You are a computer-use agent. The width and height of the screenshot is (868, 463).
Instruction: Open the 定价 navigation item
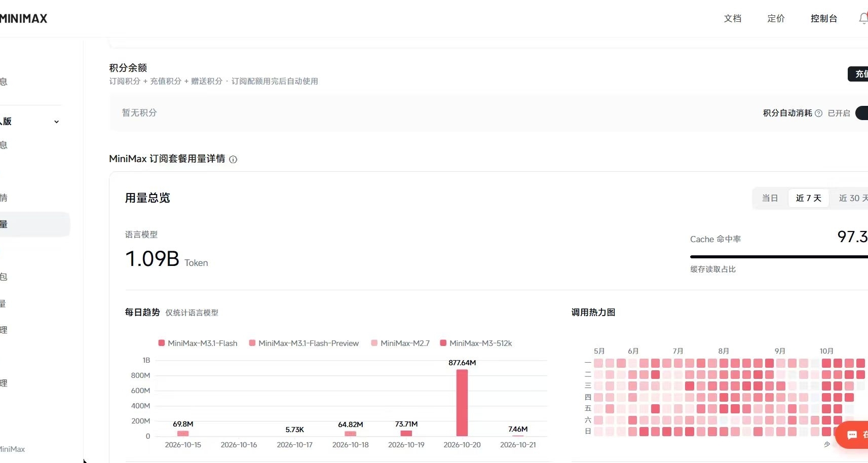(776, 18)
